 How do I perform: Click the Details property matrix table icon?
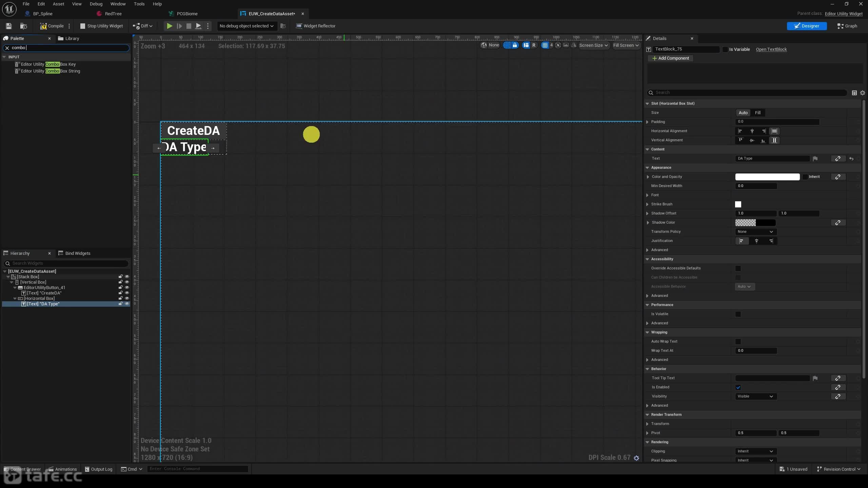point(854,93)
